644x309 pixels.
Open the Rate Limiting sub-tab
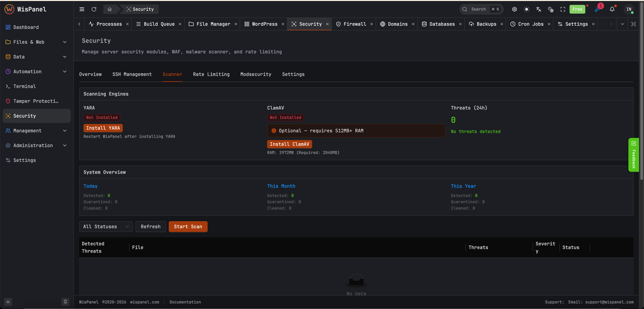211,74
